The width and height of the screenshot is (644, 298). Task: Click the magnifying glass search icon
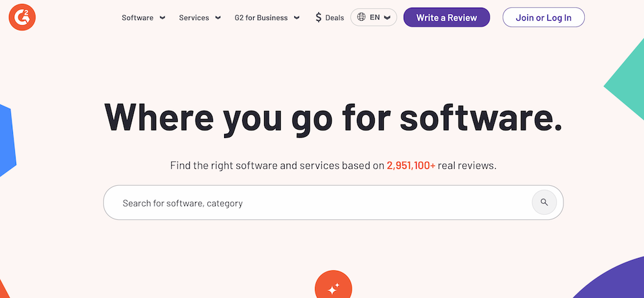tap(544, 203)
